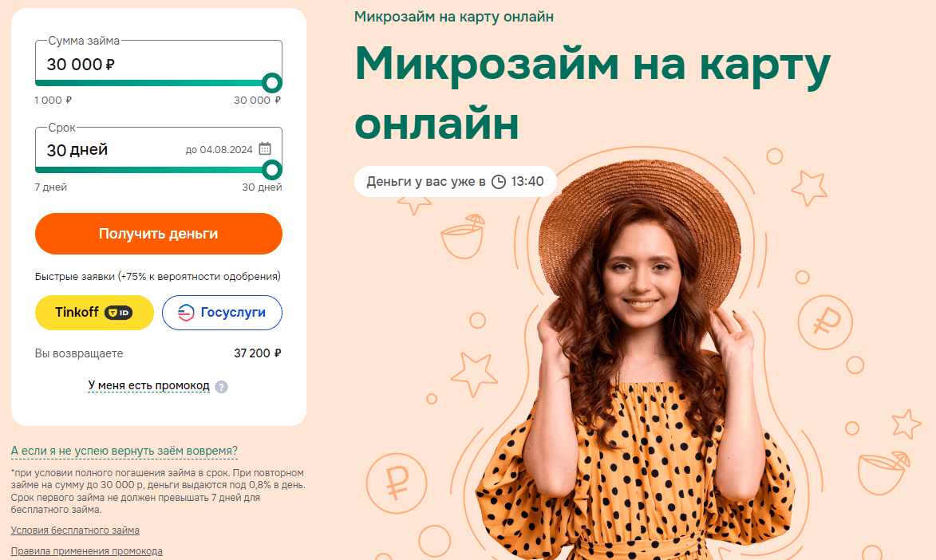Click the promo code help question mark icon
The height and width of the screenshot is (560, 936).
point(222,387)
